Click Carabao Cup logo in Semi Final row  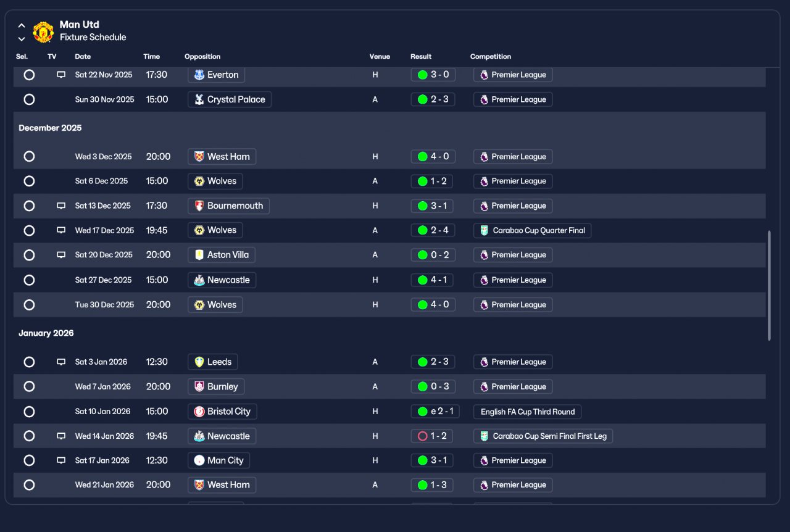(x=484, y=436)
